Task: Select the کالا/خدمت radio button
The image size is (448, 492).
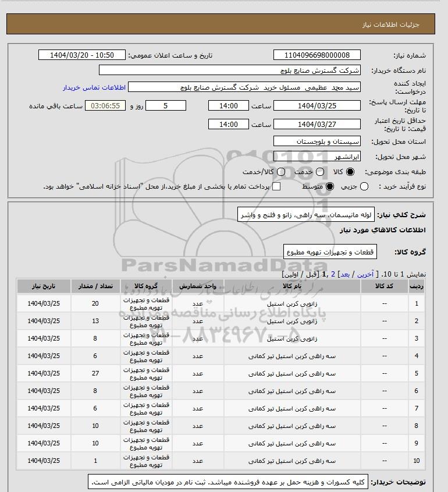Action: pos(281,172)
